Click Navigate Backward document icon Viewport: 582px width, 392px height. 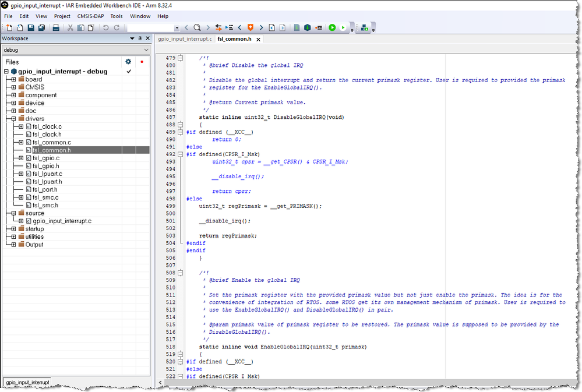[271, 27]
